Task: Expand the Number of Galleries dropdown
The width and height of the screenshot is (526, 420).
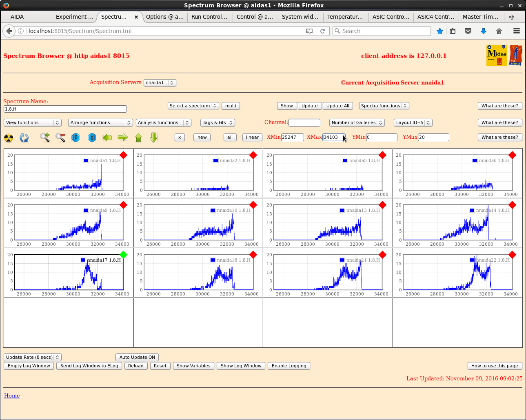Action: coord(357,122)
